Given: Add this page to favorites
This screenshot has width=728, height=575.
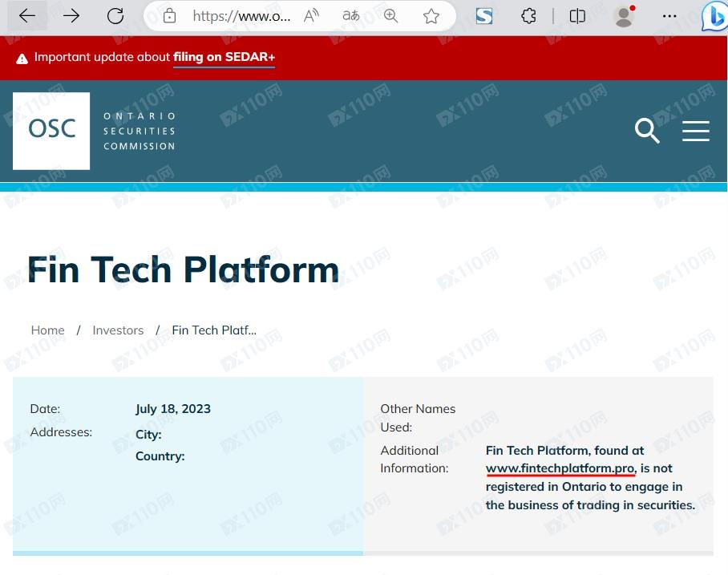Looking at the screenshot, I should [431, 16].
